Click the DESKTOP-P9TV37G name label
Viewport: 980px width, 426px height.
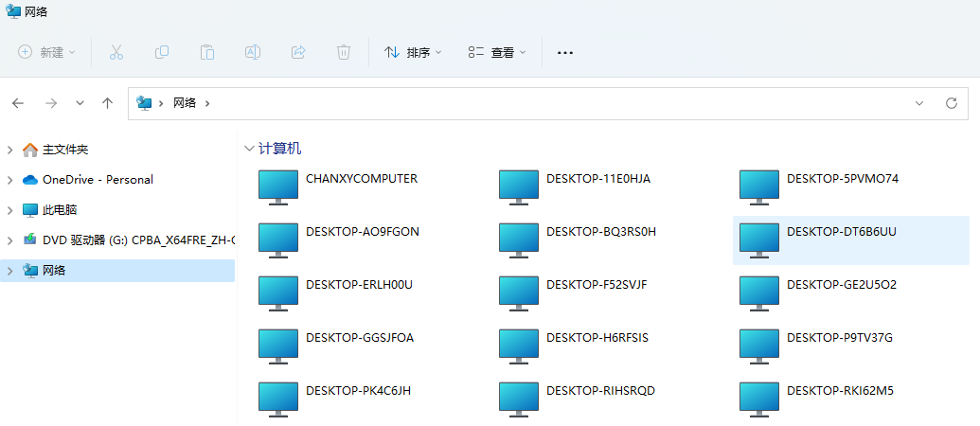[x=839, y=338]
